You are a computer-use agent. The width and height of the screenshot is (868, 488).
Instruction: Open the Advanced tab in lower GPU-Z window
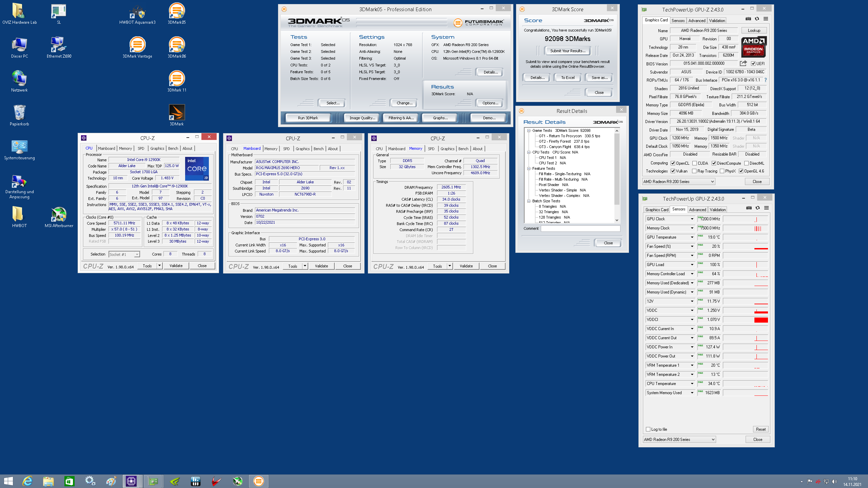coord(697,210)
